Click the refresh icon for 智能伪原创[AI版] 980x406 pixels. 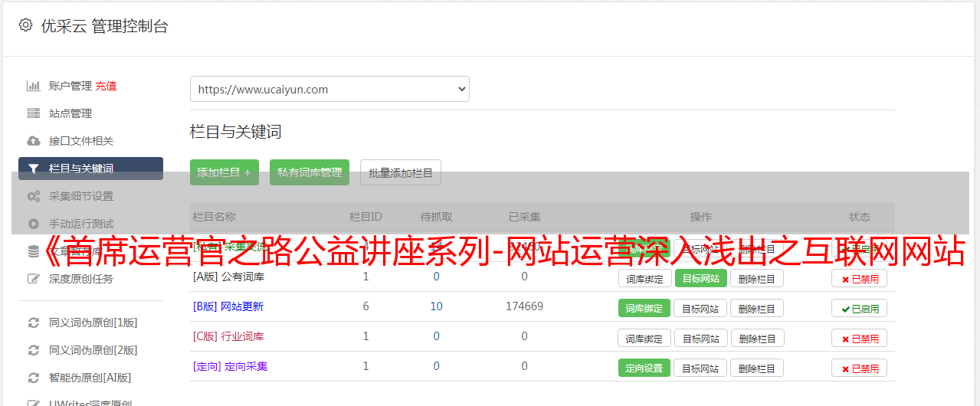point(34,378)
